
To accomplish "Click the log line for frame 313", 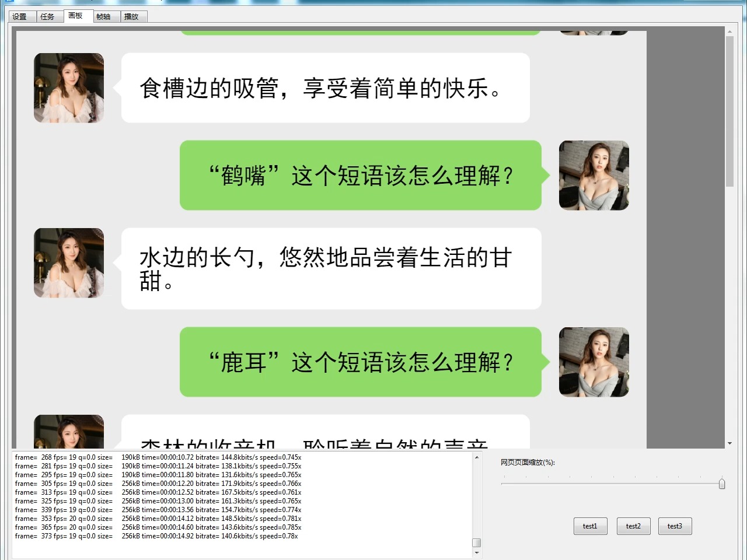I will [158, 492].
